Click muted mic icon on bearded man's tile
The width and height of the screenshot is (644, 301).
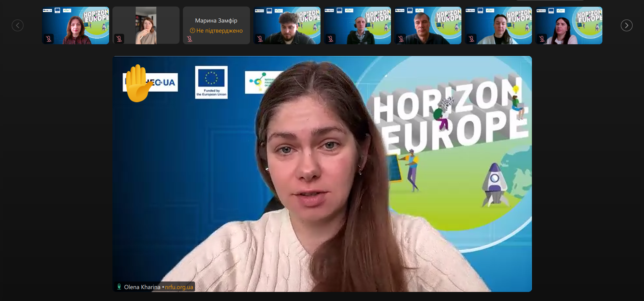[260, 39]
